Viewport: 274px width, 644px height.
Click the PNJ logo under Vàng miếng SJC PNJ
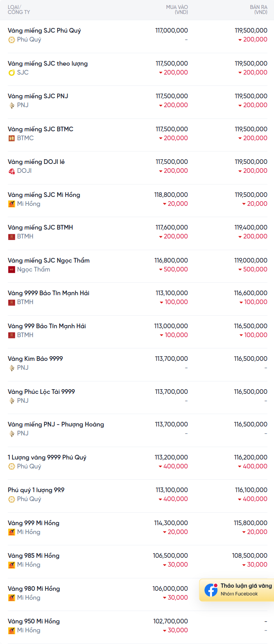[x=12, y=105]
